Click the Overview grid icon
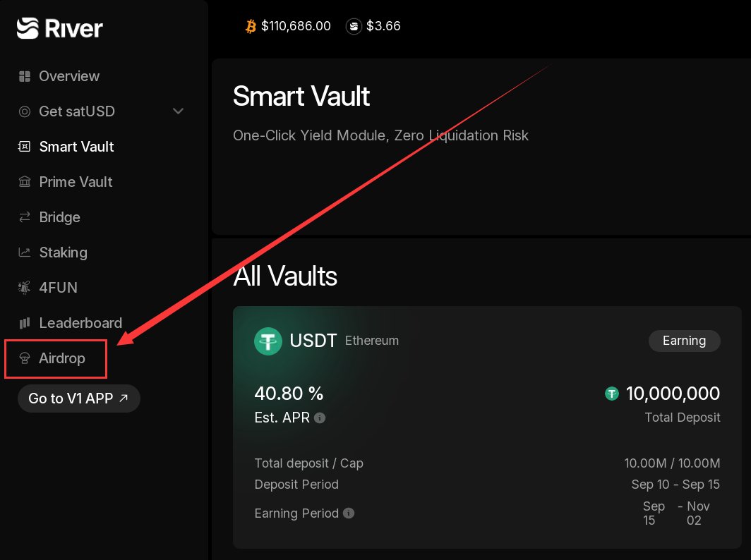This screenshot has width=751, height=560. pos(25,76)
